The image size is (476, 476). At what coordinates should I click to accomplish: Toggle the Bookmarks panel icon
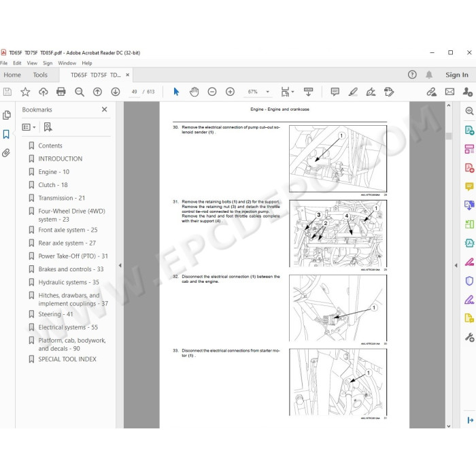[6, 134]
